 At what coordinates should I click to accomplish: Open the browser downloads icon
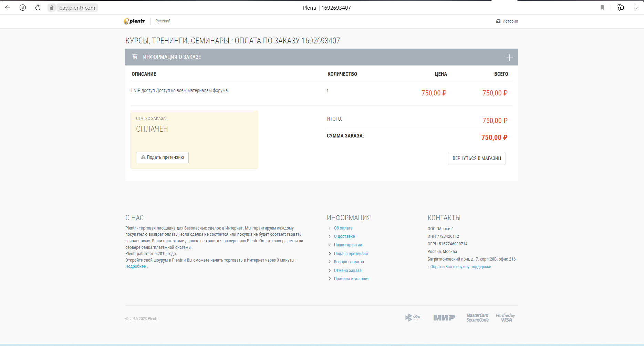point(636,8)
